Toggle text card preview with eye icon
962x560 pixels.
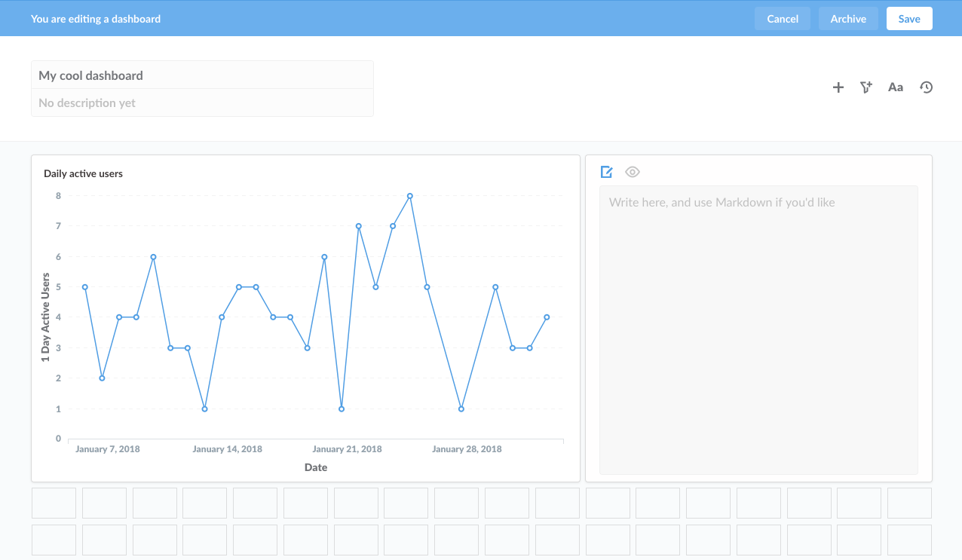click(x=632, y=172)
